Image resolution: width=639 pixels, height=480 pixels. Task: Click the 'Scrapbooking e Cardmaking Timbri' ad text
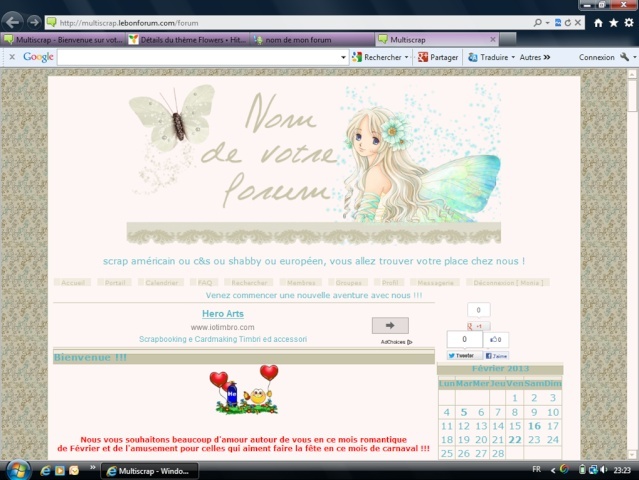click(x=223, y=339)
